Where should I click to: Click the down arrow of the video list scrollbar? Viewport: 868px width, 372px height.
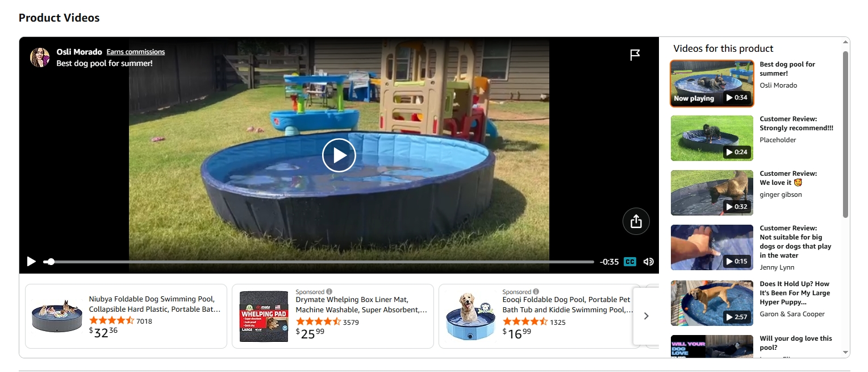845,353
